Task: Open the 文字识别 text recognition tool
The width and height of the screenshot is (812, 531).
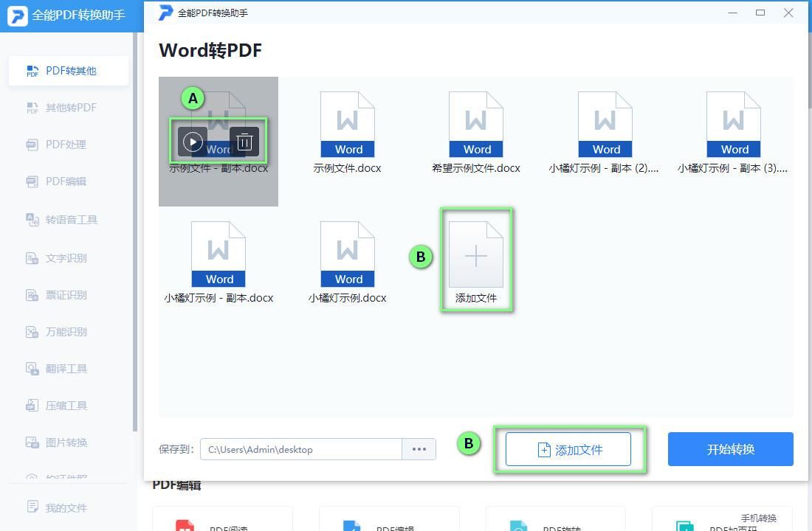Action: click(68, 257)
